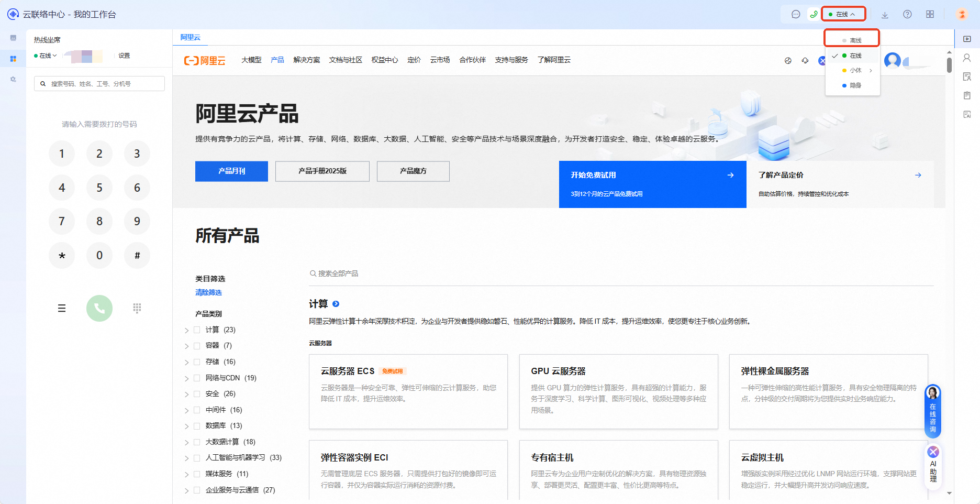Open the settings gear icon in left sidebar

click(x=13, y=79)
